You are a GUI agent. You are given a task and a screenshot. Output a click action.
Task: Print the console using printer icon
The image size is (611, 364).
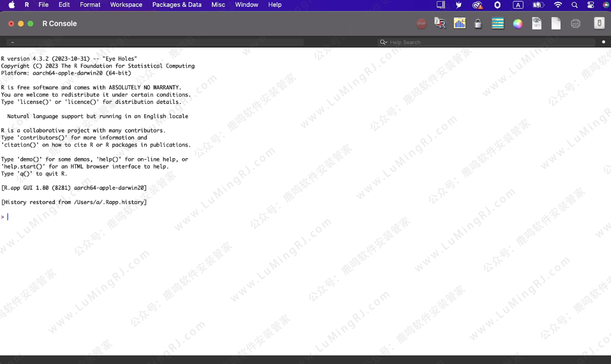pyautogui.click(x=575, y=24)
